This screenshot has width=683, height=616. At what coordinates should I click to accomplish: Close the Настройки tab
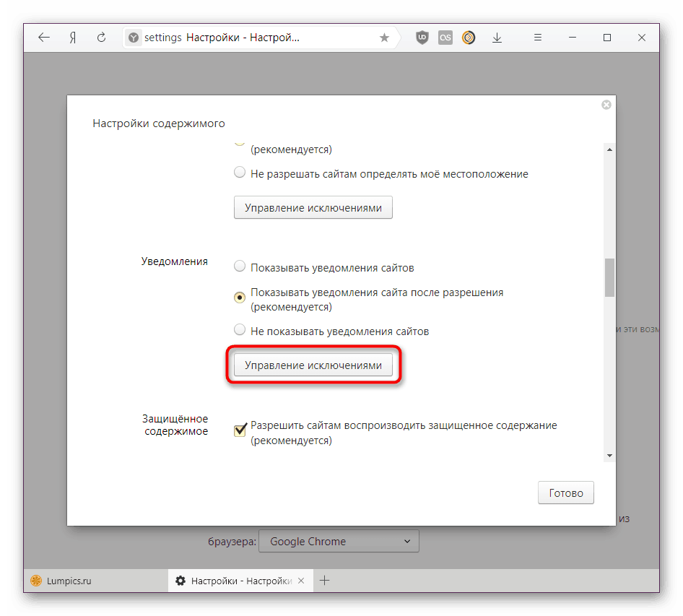point(301,581)
